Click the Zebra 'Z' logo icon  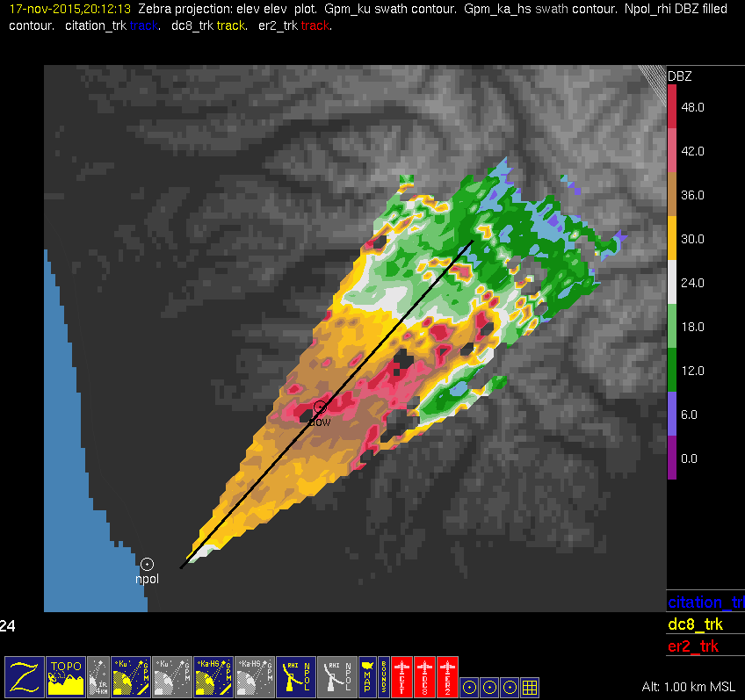25,677
